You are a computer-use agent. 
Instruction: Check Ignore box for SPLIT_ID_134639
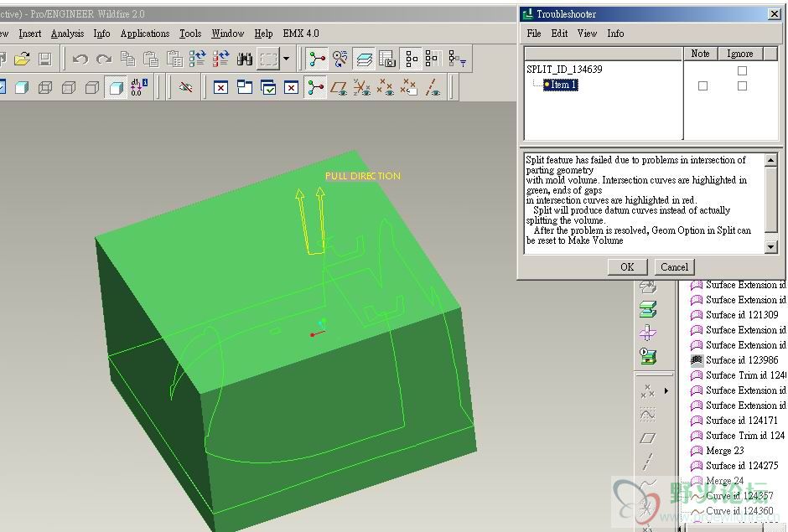(742, 70)
